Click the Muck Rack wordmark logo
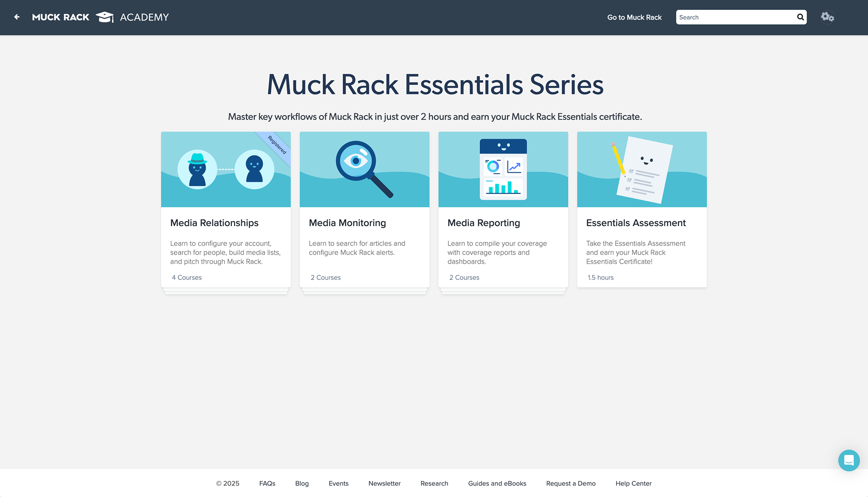Screen dimensions: 868x497 (x=60, y=17)
